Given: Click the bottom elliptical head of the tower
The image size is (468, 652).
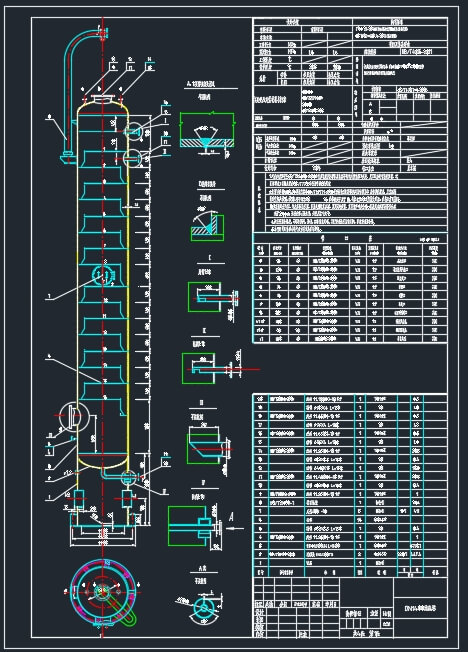Looking at the screenshot, I should (103, 462).
